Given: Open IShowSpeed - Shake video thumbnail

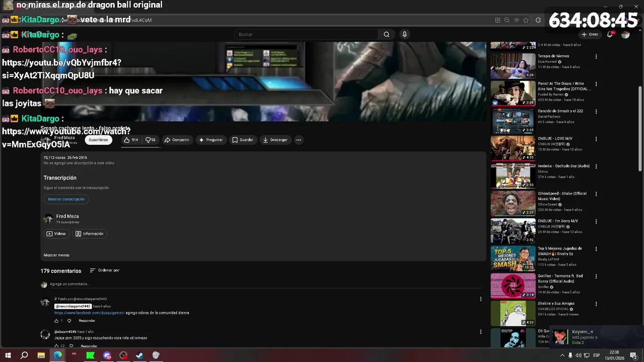Looking at the screenshot, I should click(513, 203).
